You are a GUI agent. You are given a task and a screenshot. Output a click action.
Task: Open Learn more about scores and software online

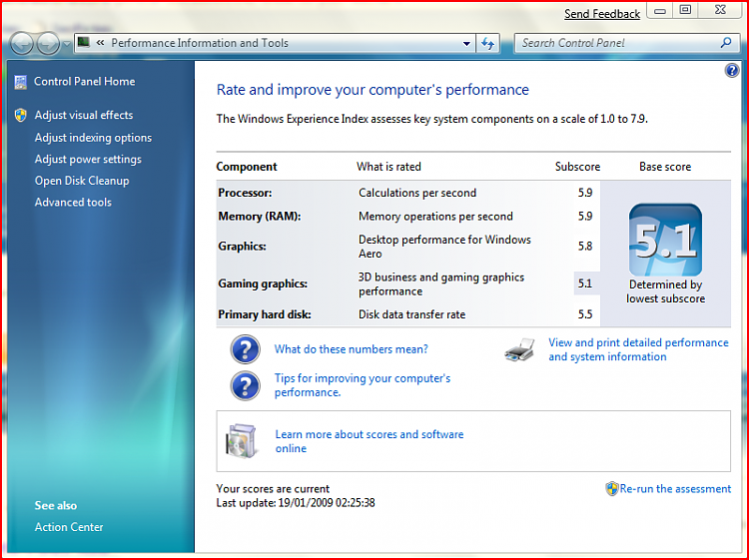point(370,441)
